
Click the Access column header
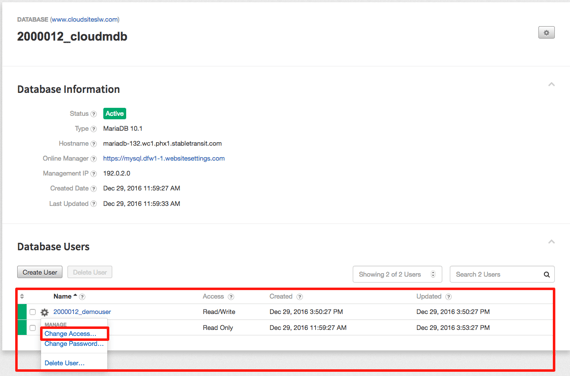[213, 297]
